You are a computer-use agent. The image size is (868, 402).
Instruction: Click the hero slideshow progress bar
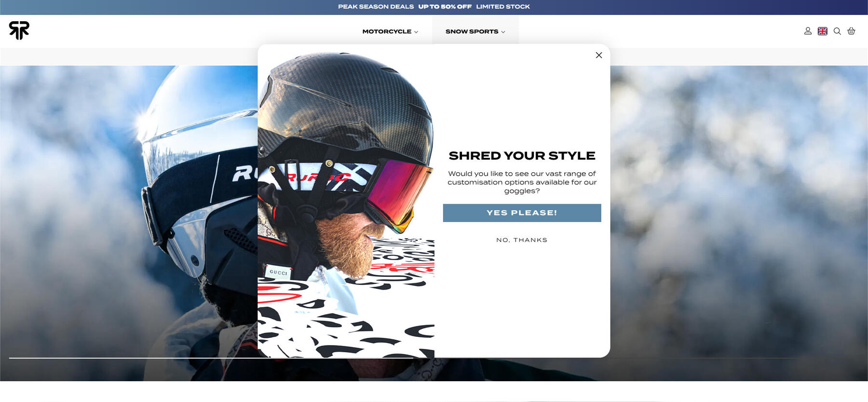[434, 358]
